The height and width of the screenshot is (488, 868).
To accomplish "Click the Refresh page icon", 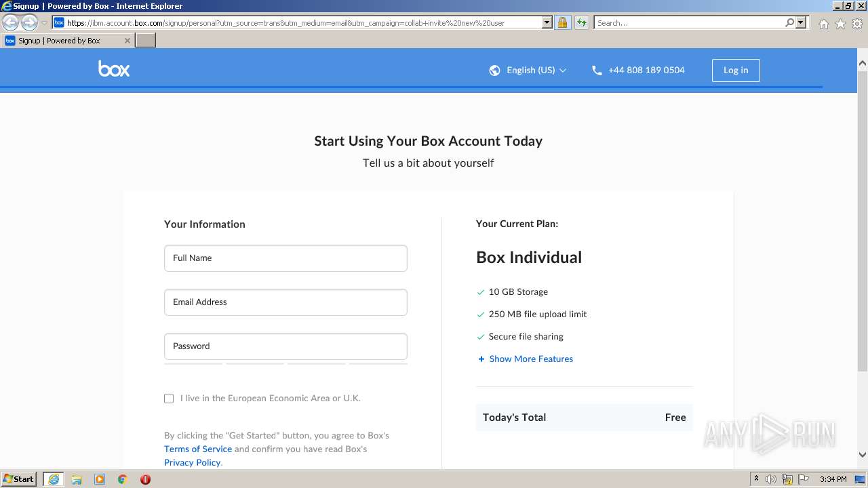I will (581, 23).
